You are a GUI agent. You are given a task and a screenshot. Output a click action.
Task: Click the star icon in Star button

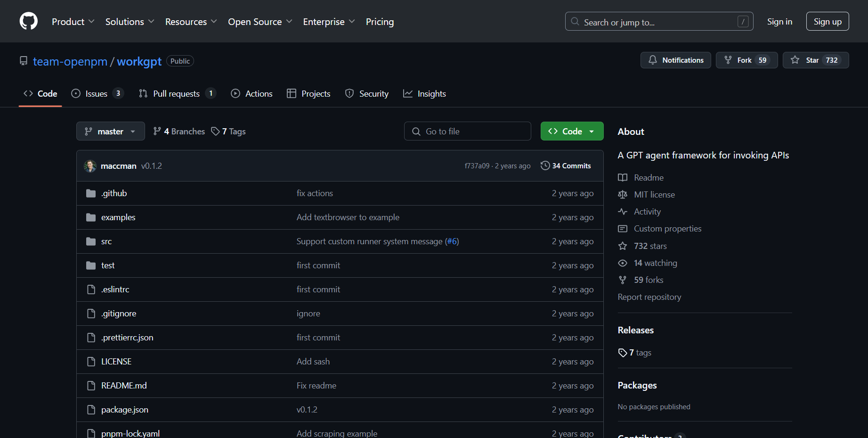[795, 60]
